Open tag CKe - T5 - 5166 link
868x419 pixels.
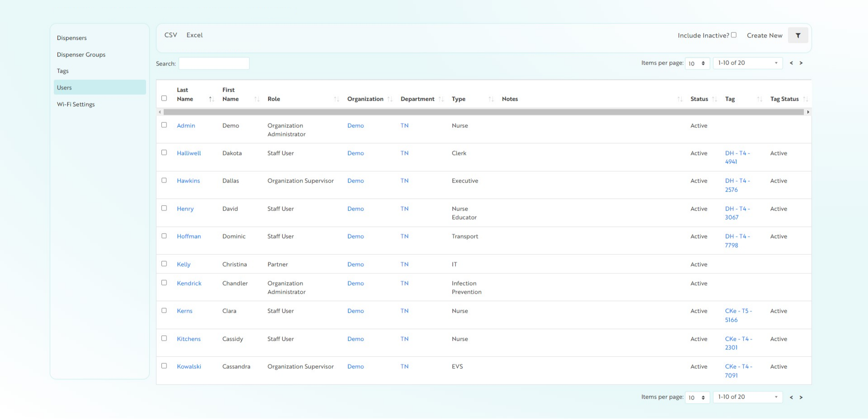[x=738, y=315]
